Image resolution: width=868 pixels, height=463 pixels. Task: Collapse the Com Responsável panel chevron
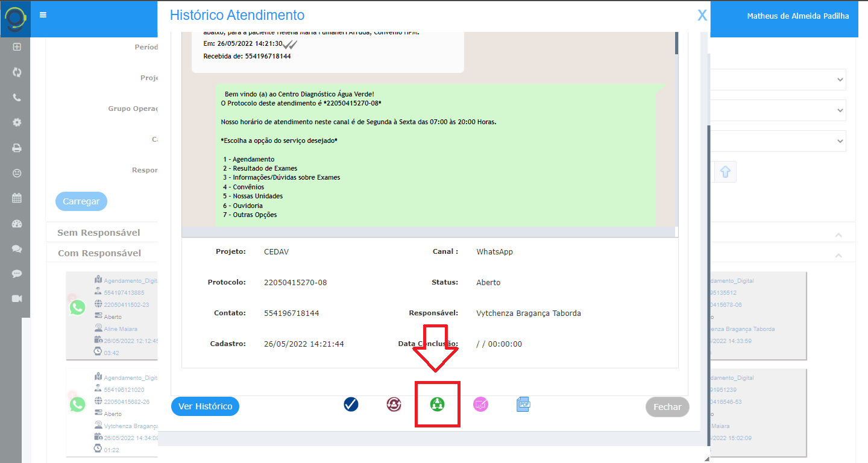pyautogui.click(x=838, y=256)
